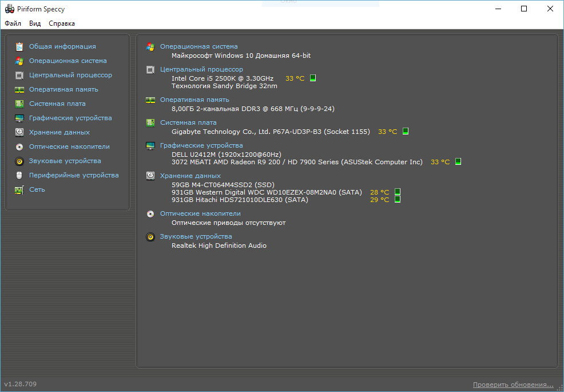Select Операционная система in the sidebar
Viewport: 564px width, 392px height.
(68, 61)
